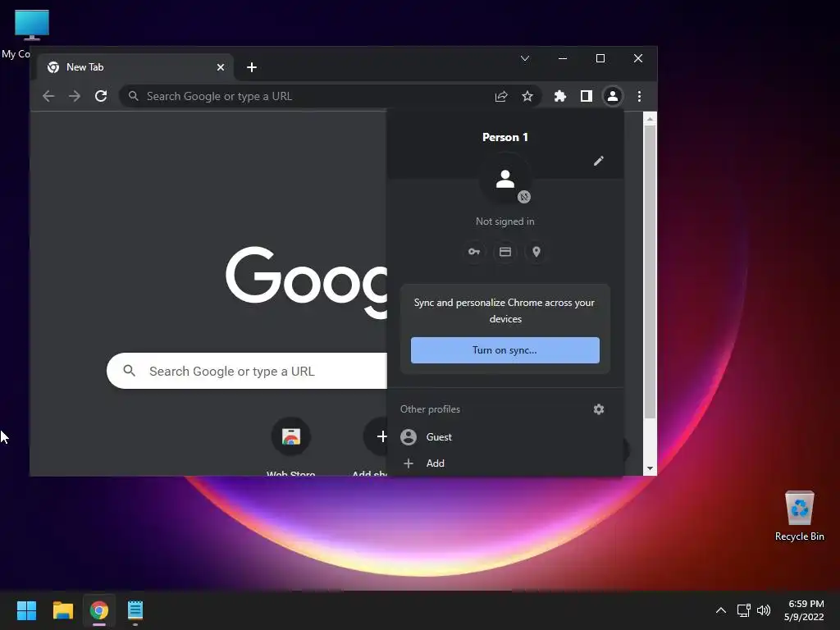840x630 pixels.
Task: Expand the tab search chevron
Action: point(525,58)
